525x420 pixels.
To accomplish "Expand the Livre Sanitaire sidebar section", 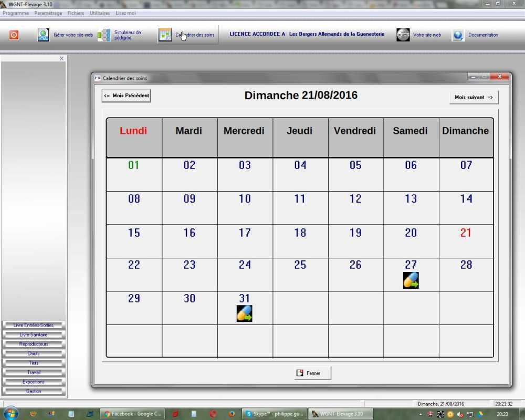I will point(34,335).
